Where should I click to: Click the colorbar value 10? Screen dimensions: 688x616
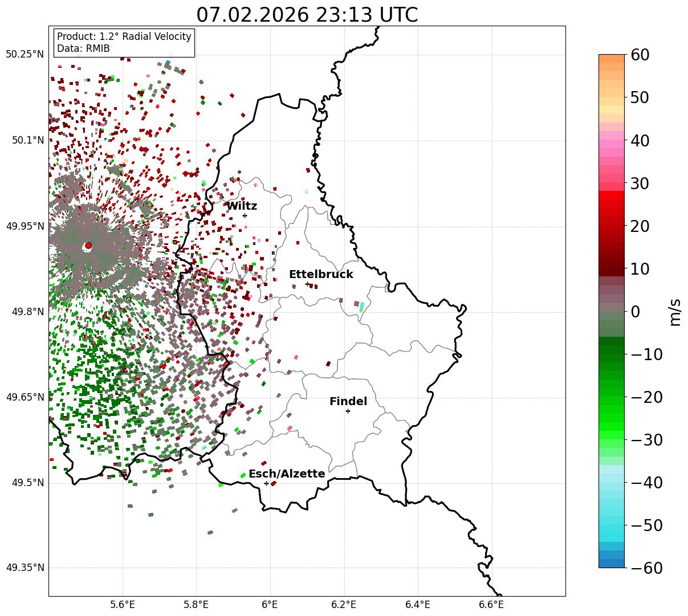coord(640,269)
